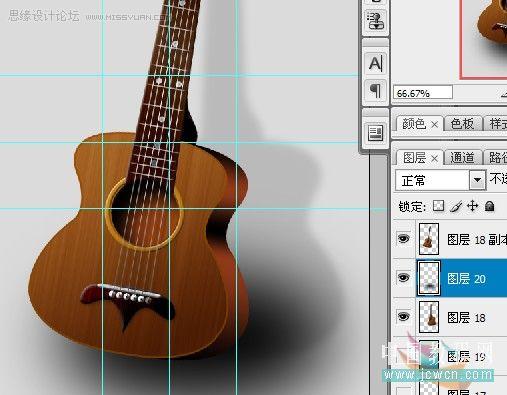The height and width of the screenshot is (395, 507).
Task: Open the 正常 blend mode dropdown
Action: pyautogui.click(x=440, y=180)
